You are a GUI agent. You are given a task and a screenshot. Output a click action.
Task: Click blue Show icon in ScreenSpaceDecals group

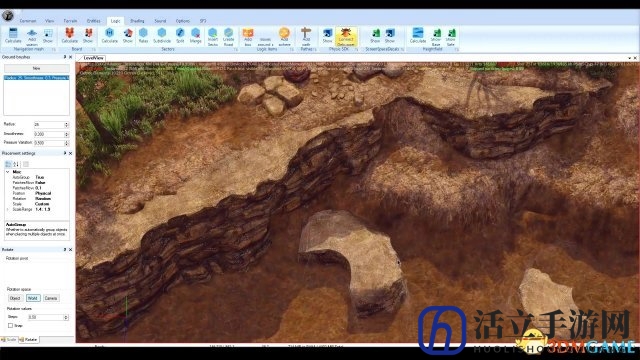(390, 36)
